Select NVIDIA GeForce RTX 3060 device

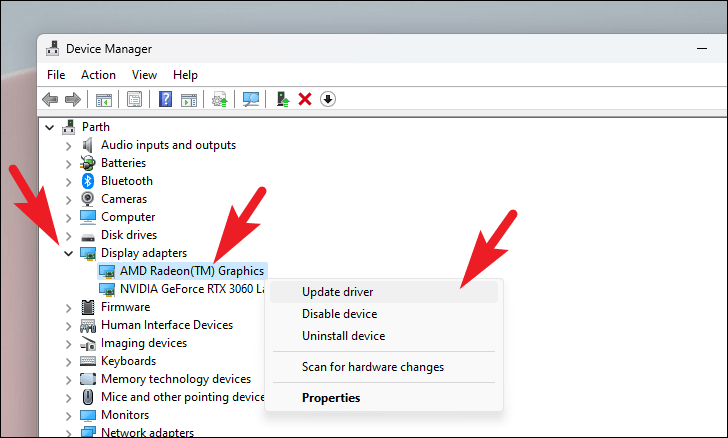[182, 289]
